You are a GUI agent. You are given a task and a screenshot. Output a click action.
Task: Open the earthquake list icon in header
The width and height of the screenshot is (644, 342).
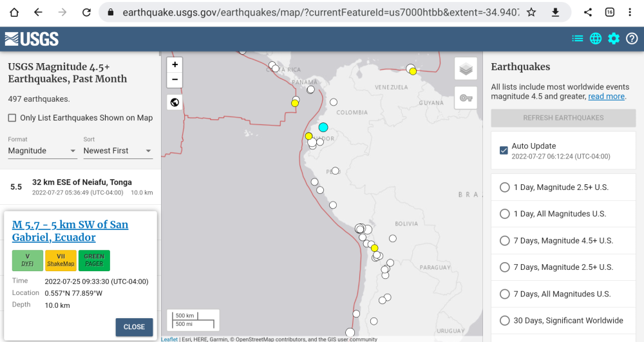tap(578, 39)
